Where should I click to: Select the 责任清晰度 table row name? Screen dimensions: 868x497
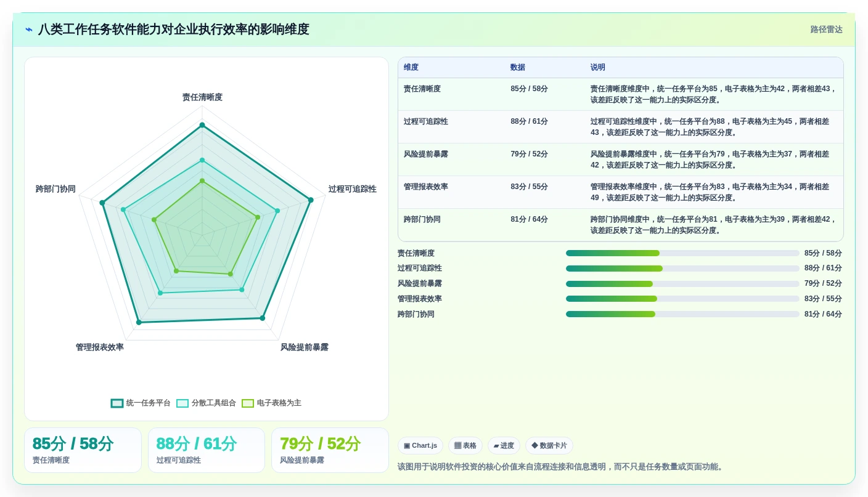[422, 89]
